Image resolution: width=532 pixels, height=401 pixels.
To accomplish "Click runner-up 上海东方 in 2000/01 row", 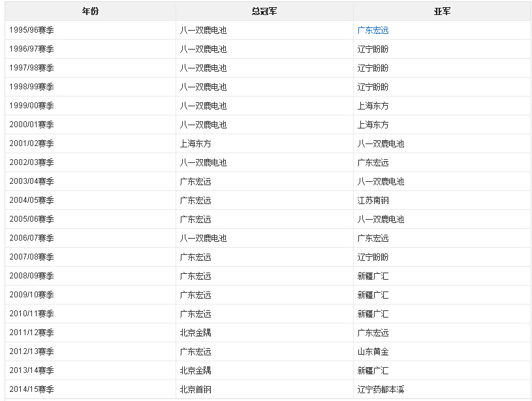I will (373, 125).
